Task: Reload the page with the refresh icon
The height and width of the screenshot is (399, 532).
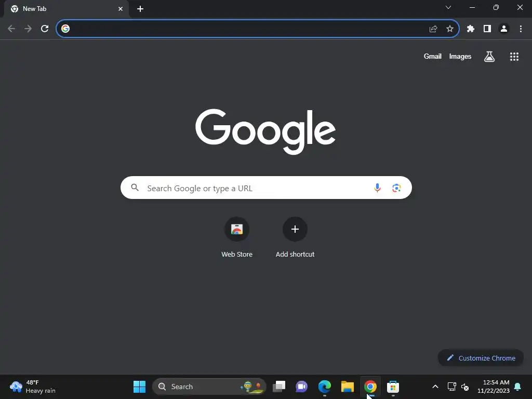Action: coord(45,29)
